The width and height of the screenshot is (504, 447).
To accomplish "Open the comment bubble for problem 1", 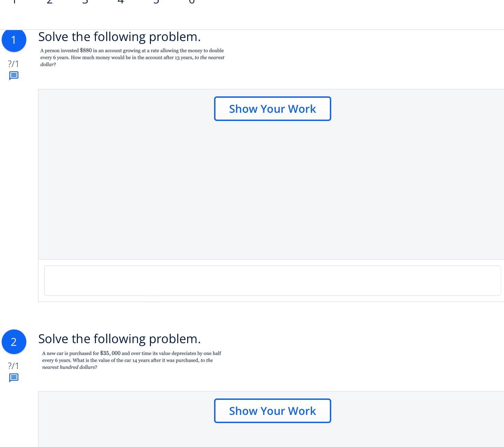I will click(x=14, y=75).
